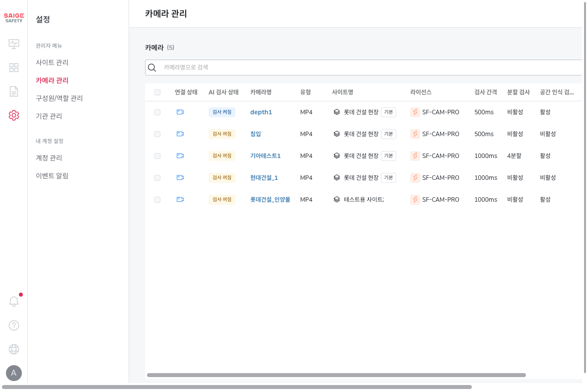This screenshot has height=391, width=588.
Task: Click the AI 검사 상태 column header
Action: (x=223, y=92)
